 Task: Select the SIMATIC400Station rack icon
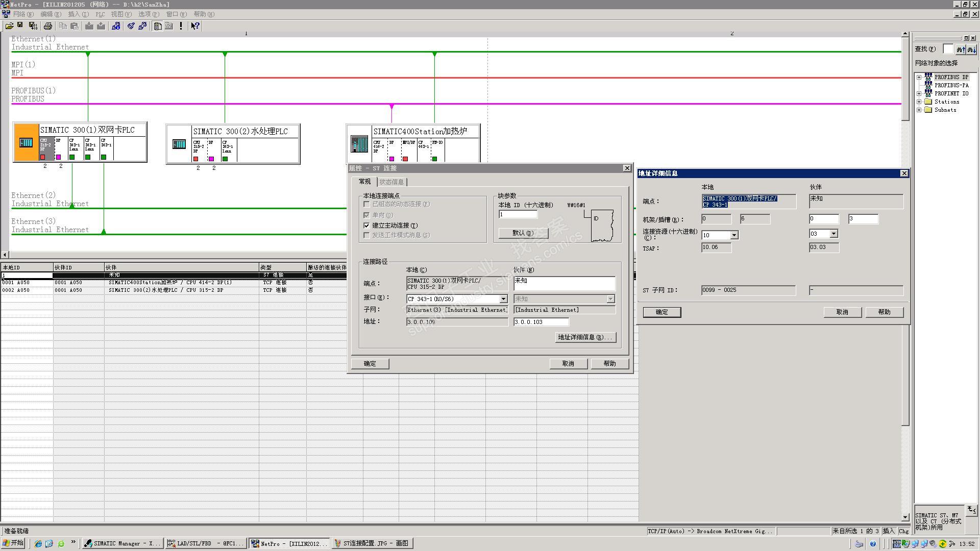click(359, 144)
